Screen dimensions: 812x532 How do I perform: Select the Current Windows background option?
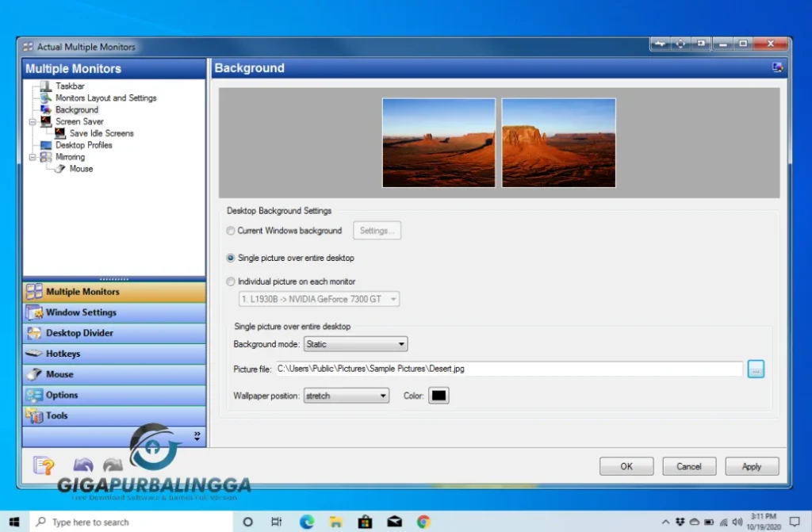pyautogui.click(x=230, y=231)
